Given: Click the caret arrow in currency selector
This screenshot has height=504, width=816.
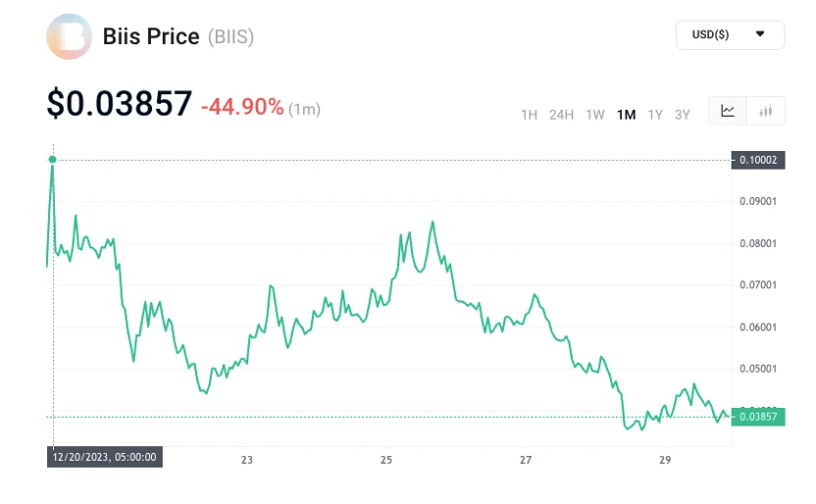Looking at the screenshot, I should tap(760, 34).
